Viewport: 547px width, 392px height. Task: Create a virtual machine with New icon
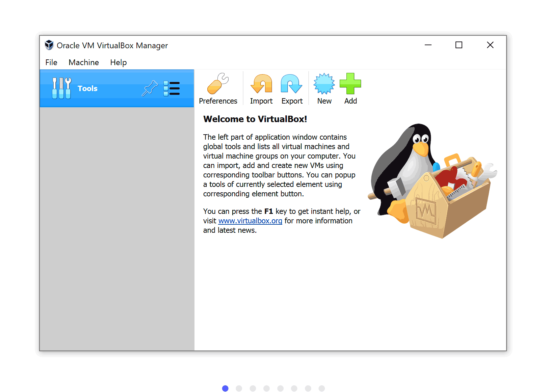[x=324, y=84]
